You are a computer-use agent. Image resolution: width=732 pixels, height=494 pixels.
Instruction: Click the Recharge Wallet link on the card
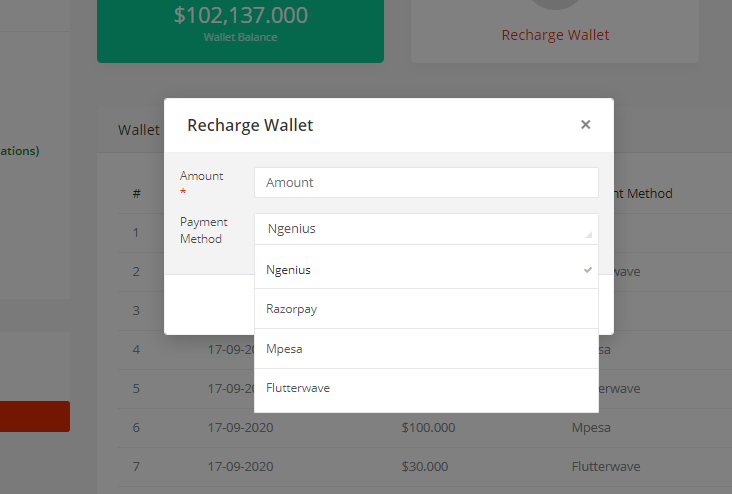[x=555, y=35]
